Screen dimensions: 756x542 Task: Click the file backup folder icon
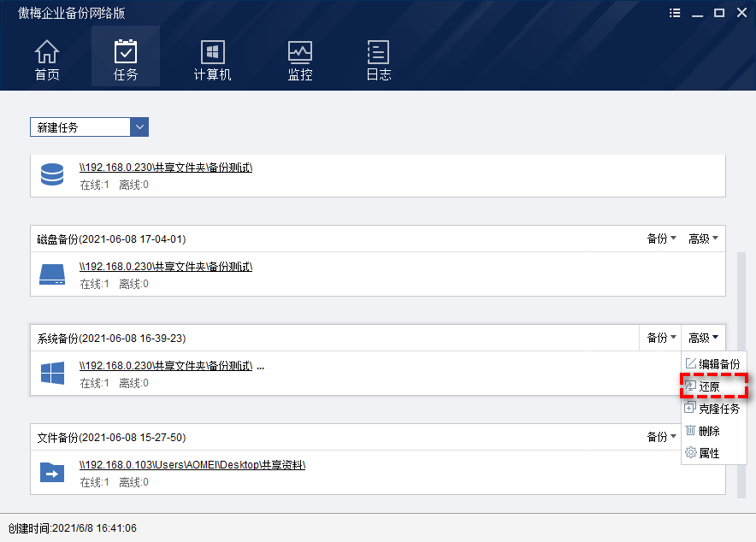tap(53, 472)
